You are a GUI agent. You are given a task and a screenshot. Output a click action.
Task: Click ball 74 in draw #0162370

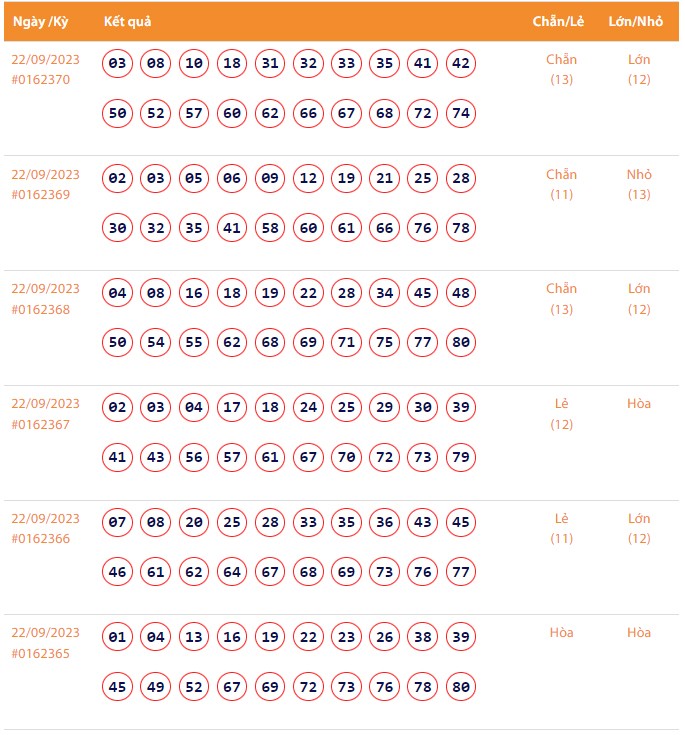click(x=461, y=114)
